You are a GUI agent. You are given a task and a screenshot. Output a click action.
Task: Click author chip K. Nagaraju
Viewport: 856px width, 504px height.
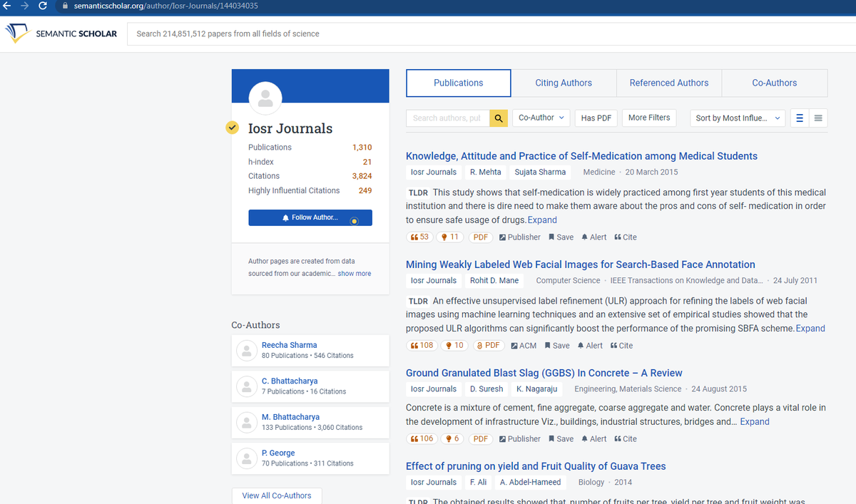536,389
